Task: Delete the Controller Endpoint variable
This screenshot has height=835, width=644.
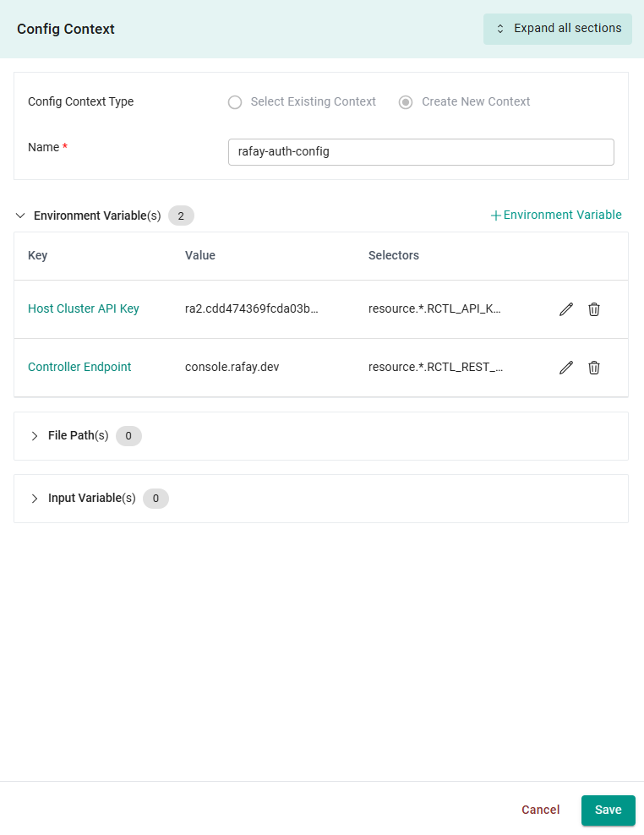Action: point(593,367)
